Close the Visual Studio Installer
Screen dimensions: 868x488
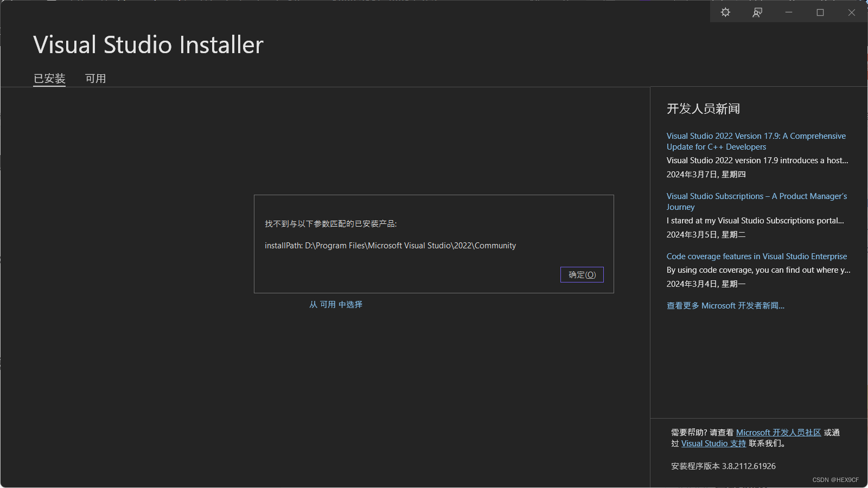click(x=851, y=12)
